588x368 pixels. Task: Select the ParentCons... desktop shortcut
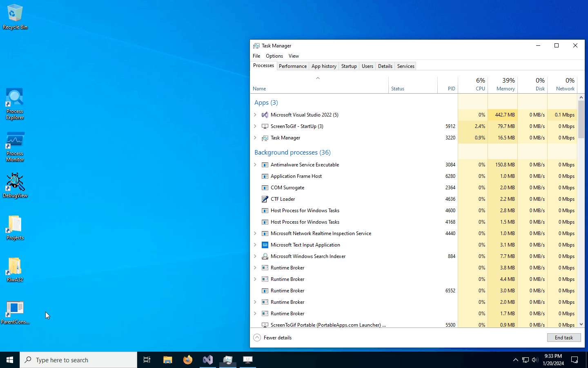[15, 312]
